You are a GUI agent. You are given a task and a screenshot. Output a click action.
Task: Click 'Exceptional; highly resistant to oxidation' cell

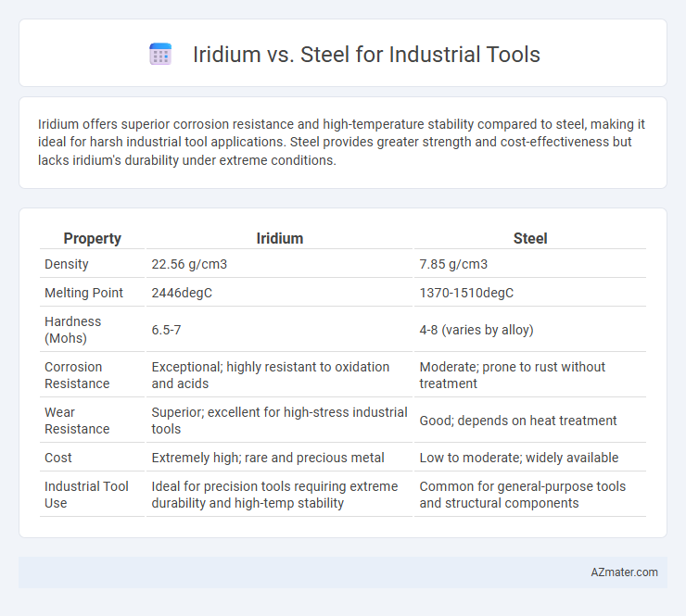coord(280,375)
